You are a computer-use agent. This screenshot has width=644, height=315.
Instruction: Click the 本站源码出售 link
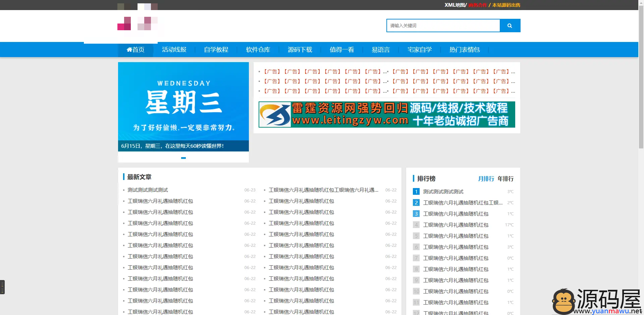coord(506,5)
